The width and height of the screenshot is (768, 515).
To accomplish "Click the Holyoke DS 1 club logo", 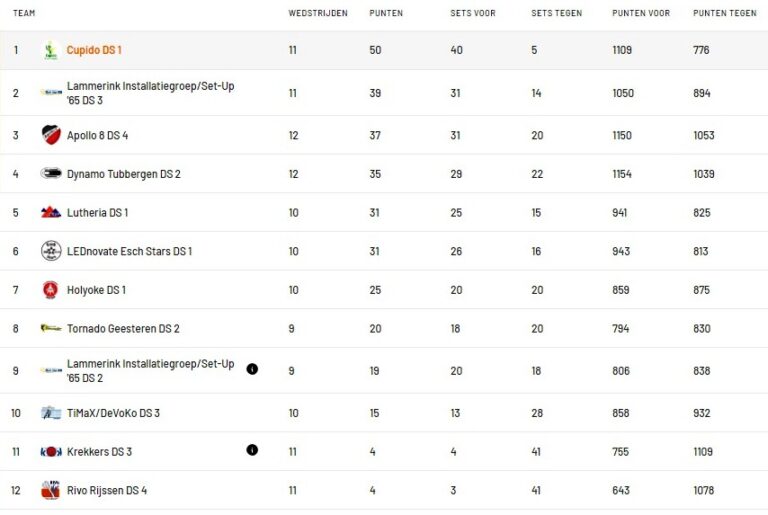I will coord(51,290).
